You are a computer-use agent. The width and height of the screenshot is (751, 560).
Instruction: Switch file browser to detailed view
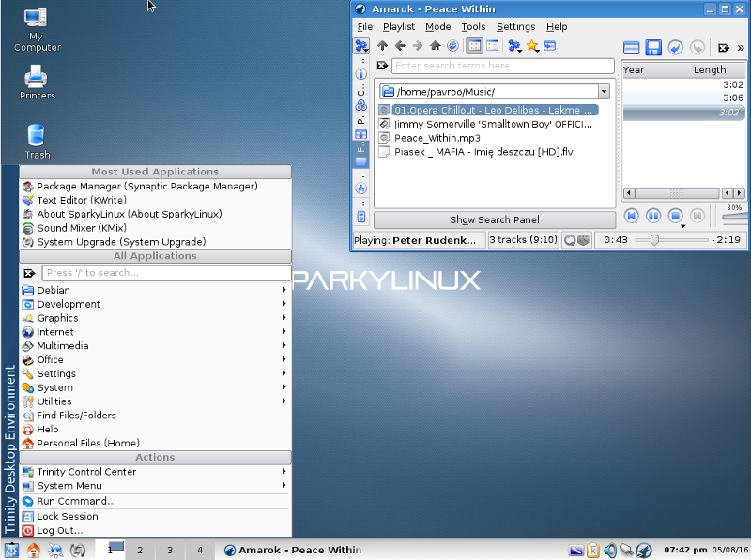[x=492, y=46]
